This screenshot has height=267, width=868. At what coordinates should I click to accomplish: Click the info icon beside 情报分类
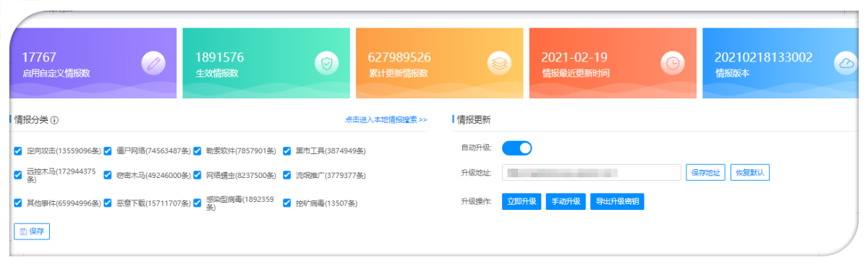pos(55,120)
